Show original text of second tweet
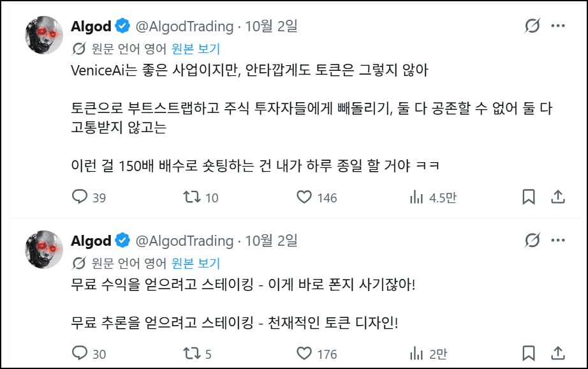Image resolution: width=588 pixels, height=369 pixels. (x=196, y=264)
